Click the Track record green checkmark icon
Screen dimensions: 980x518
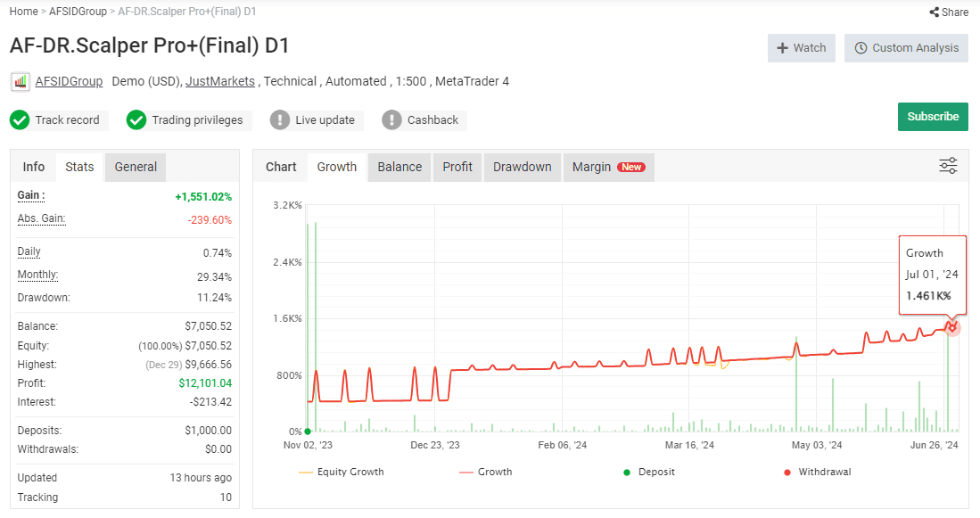pos(20,120)
